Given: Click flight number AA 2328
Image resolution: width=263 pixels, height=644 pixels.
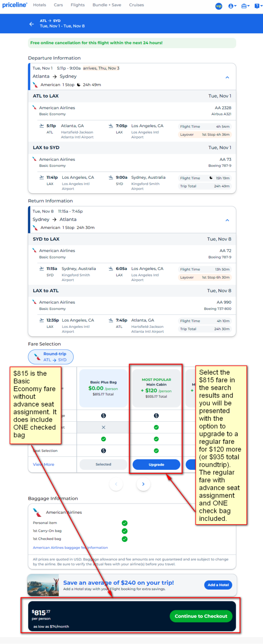Looking at the screenshot, I should [x=223, y=107].
